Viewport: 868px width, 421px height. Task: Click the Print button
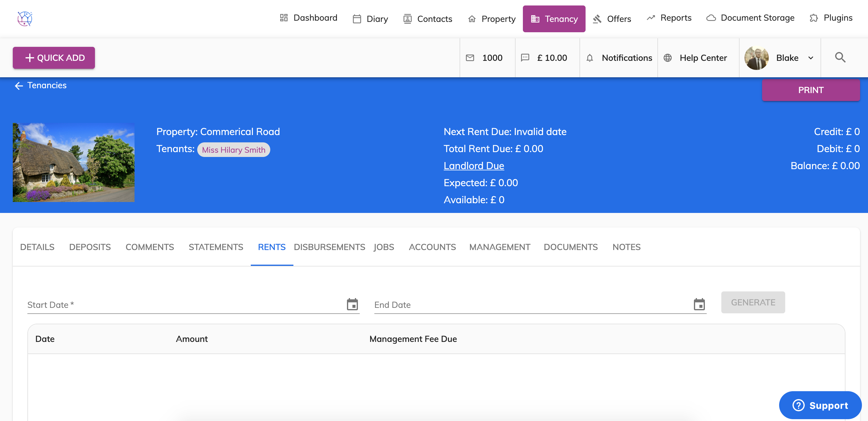pyautogui.click(x=810, y=90)
